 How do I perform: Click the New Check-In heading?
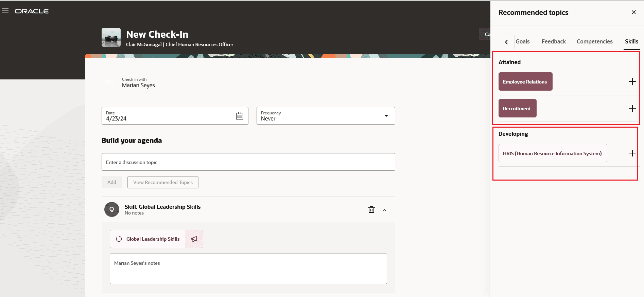(157, 34)
